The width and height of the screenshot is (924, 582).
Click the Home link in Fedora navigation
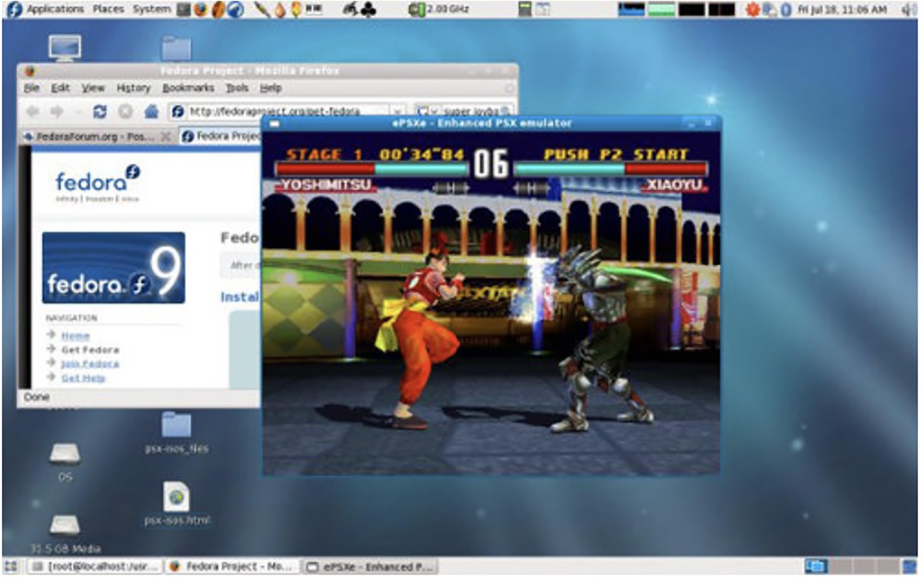click(76, 336)
